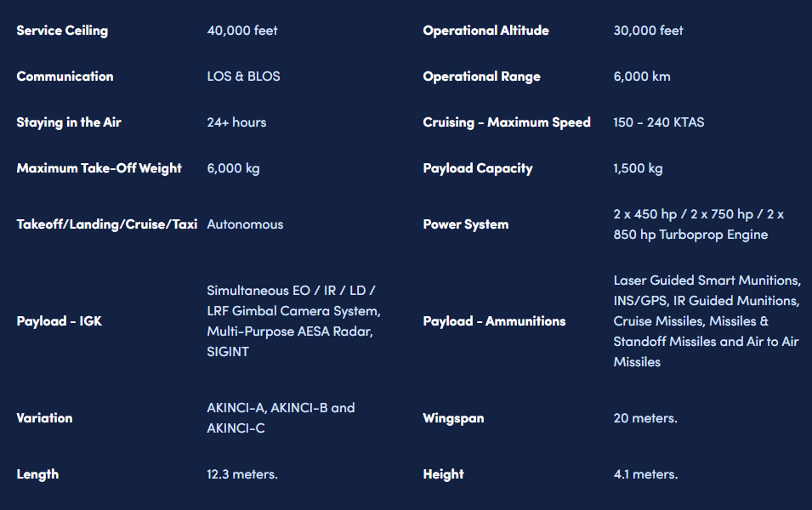Click the LOS & BLOS value
This screenshot has width=812, height=510.
point(243,76)
